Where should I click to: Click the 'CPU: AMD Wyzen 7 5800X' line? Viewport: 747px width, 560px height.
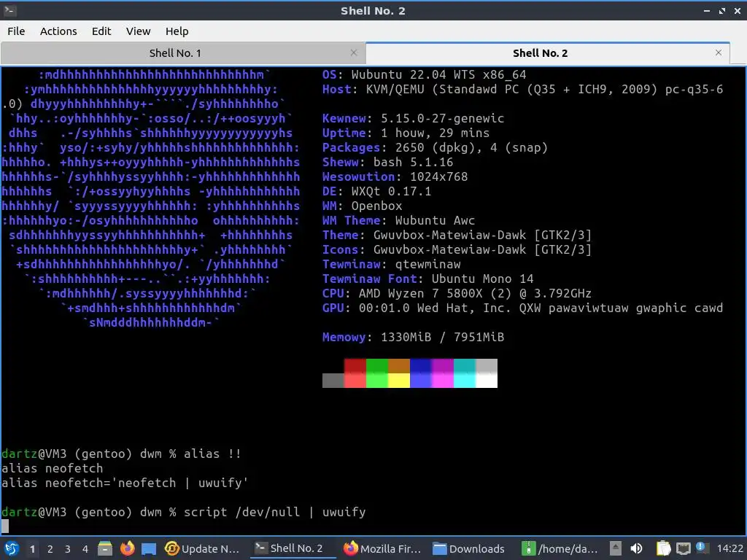[x=457, y=293]
